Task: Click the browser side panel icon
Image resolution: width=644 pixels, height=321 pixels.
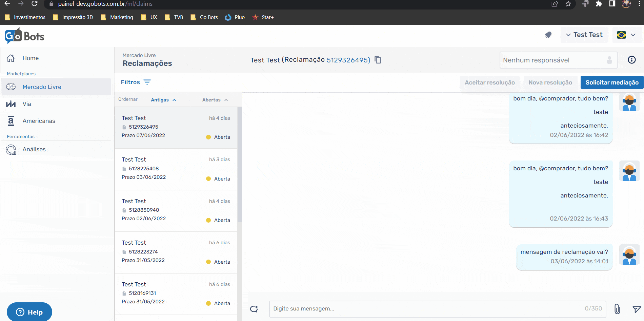Action: point(612,4)
